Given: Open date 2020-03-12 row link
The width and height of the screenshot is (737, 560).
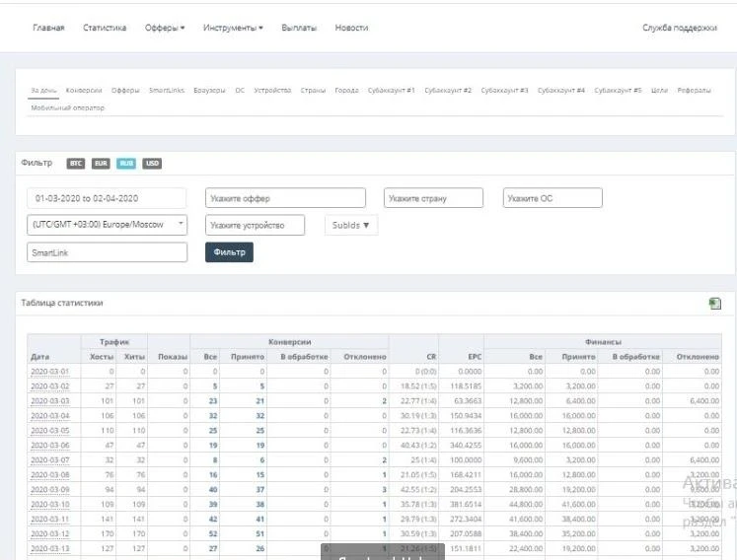Looking at the screenshot, I should point(49,534).
